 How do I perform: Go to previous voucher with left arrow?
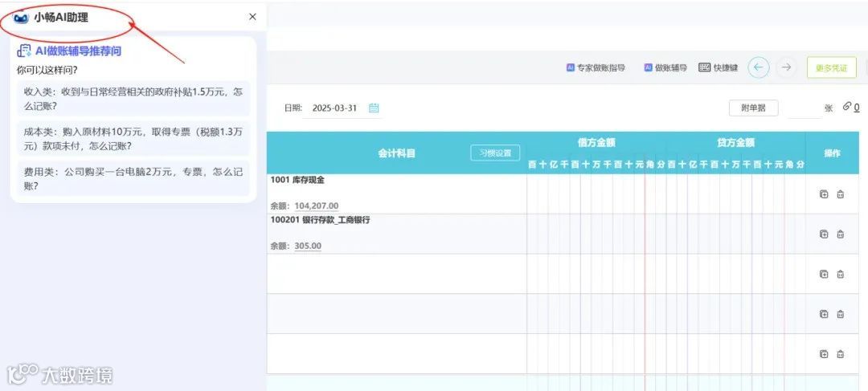[759, 67]
